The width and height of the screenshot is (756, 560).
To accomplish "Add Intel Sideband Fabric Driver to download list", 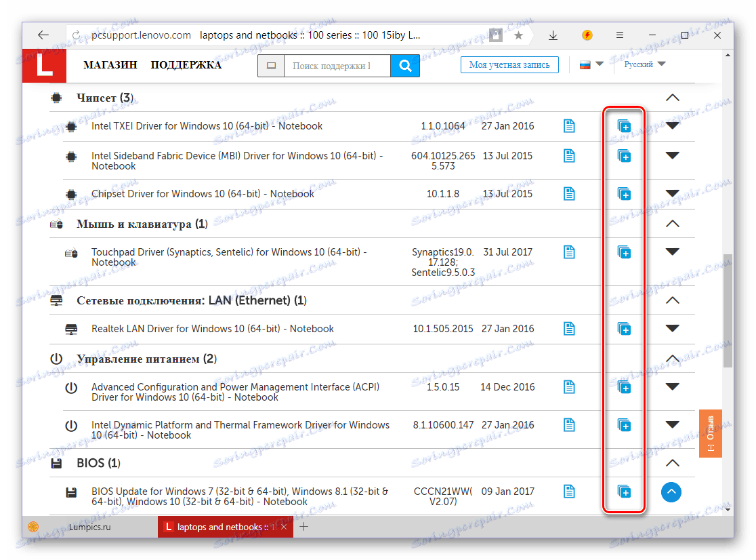I will click(624, 156).
